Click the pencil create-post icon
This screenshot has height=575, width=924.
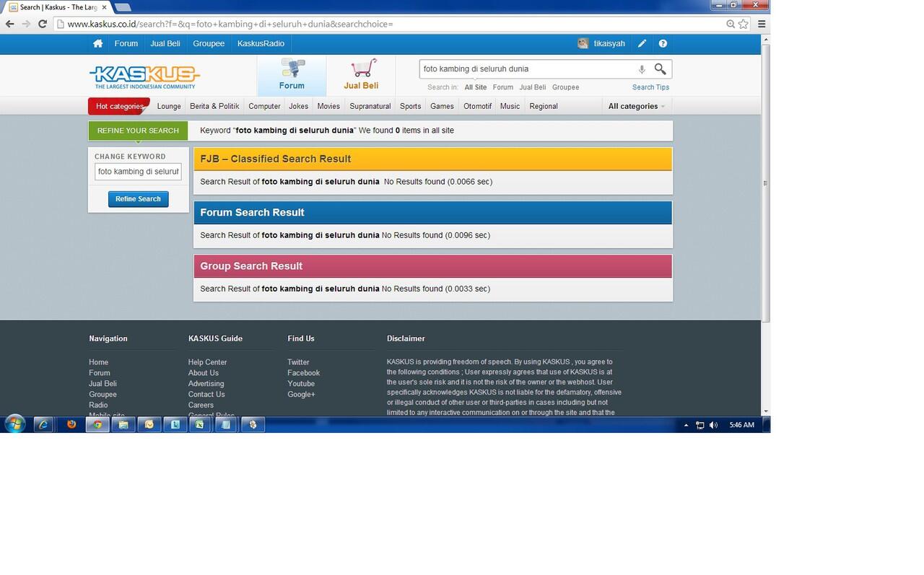642,43
